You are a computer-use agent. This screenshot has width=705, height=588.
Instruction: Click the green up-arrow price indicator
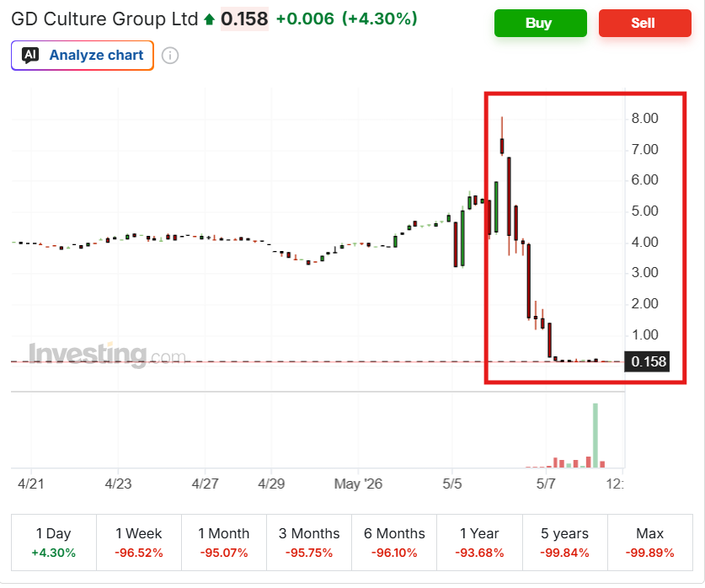pyautogui.click(x=209, y=19)
